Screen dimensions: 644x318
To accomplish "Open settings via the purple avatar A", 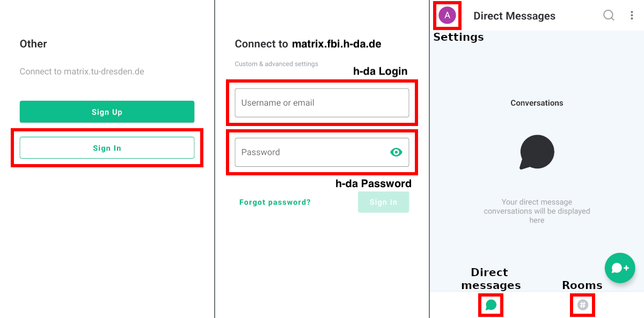I will pyautogui.click(x=447, y=16).
